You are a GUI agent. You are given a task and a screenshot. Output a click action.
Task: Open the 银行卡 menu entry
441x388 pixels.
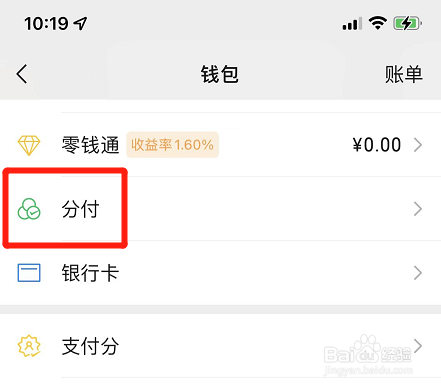[x=220, y=273]
